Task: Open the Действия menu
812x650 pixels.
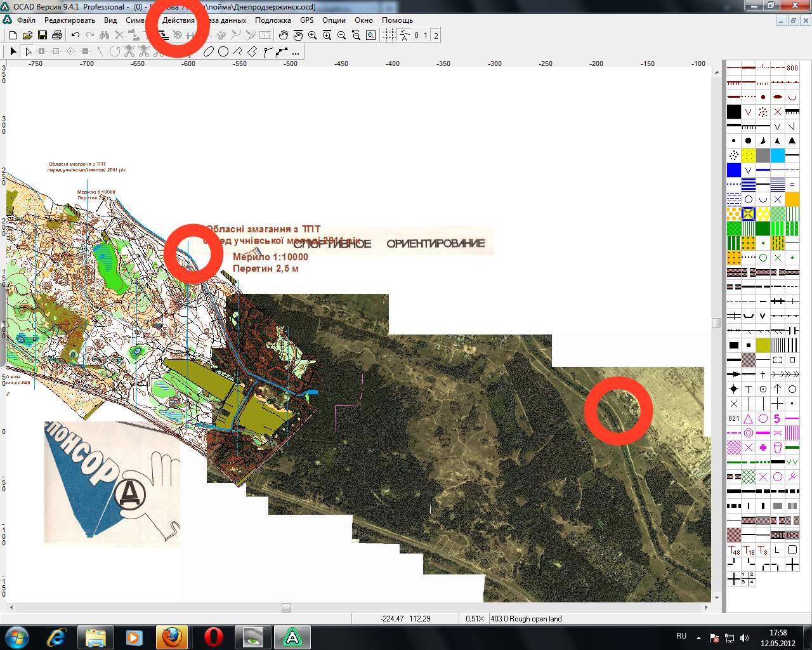Action: pyautogui.click(x=180, y=20)
